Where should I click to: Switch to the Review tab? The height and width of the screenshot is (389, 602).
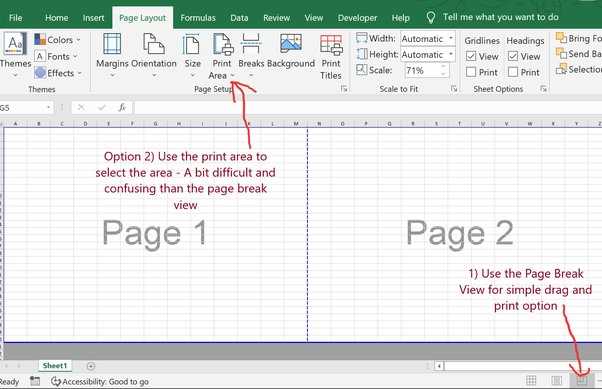tap(276, 18)
